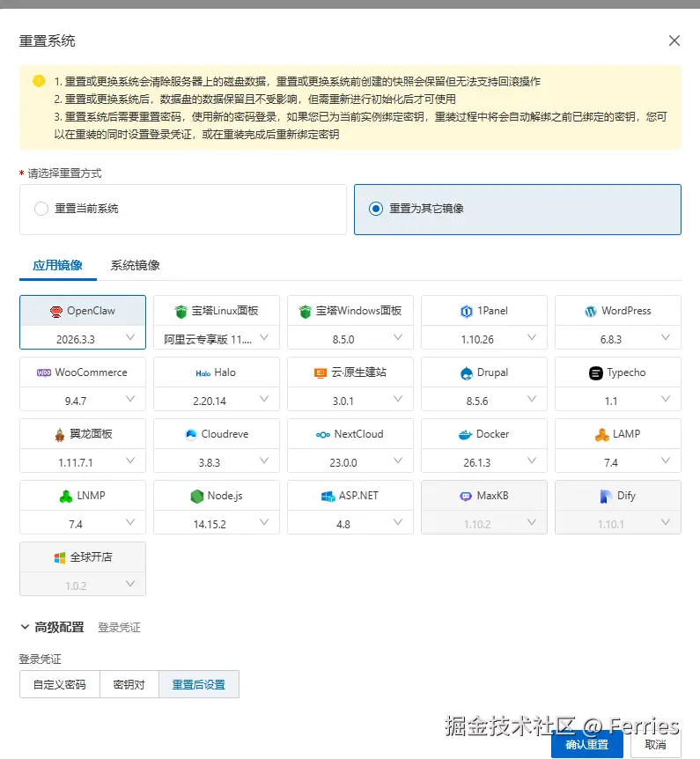
Task: Click the Docker whale icon
Action: [x=465, y=435]
